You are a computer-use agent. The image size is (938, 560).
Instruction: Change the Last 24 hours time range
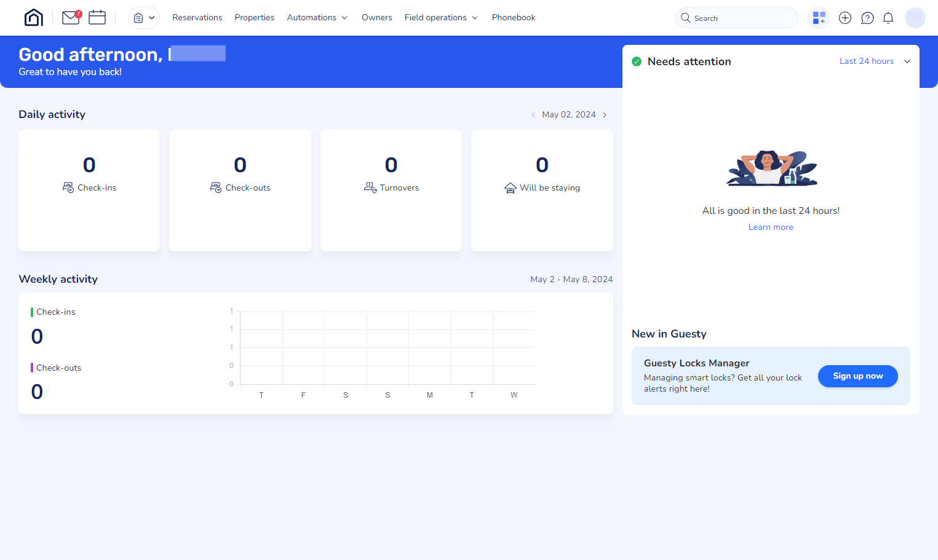pyautogui.click(x=875, y=61)
